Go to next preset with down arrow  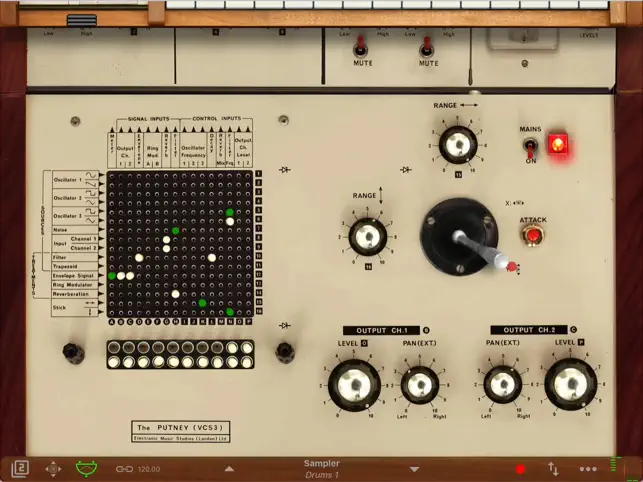(414, 469)
